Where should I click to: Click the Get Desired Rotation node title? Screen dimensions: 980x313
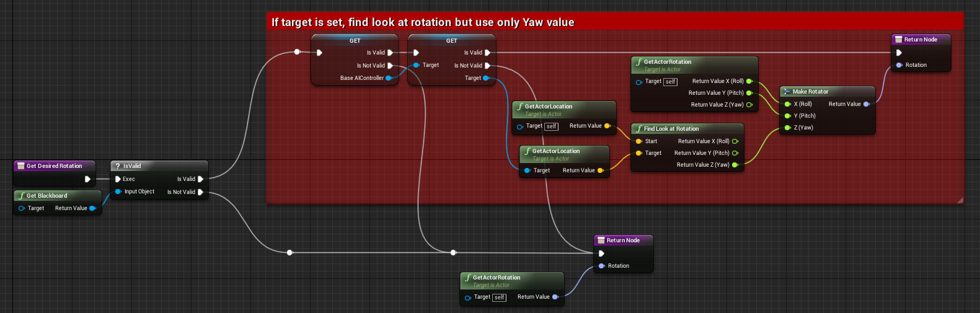tap(54, 166)
